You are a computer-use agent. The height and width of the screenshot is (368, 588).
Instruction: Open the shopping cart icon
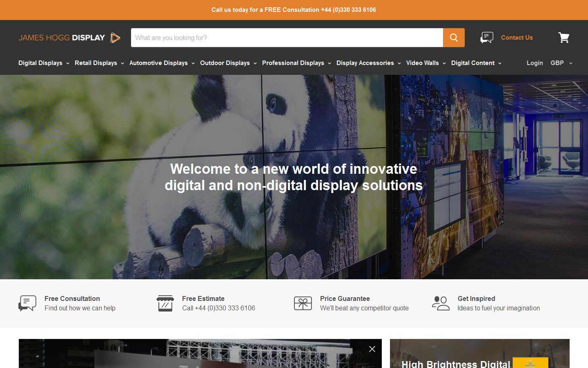564,37
